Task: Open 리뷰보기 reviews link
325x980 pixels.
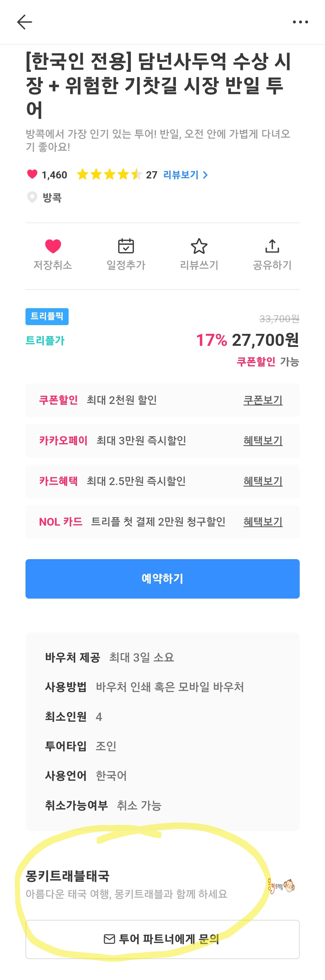Action: (x=181, y=175)
